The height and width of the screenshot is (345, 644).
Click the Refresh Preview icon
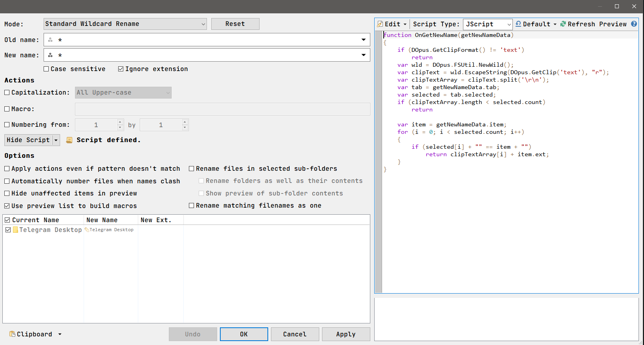(563, 24)
